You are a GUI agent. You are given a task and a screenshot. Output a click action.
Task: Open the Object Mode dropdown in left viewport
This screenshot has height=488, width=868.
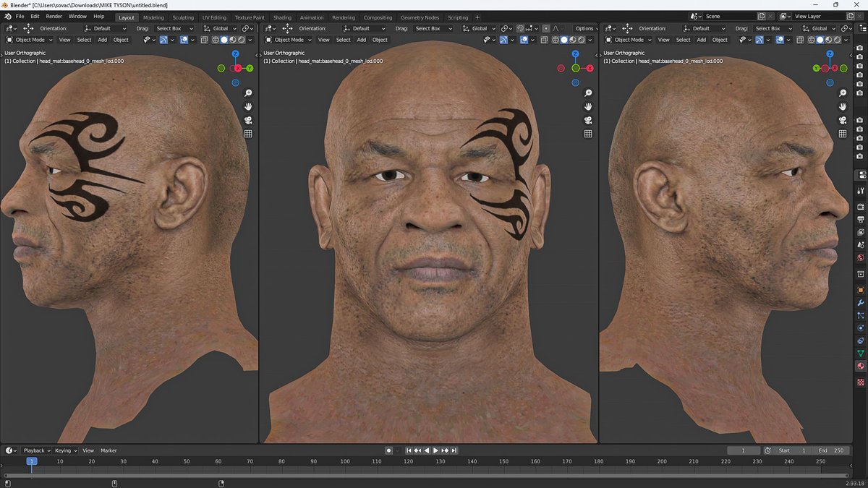tap(29, 40)
